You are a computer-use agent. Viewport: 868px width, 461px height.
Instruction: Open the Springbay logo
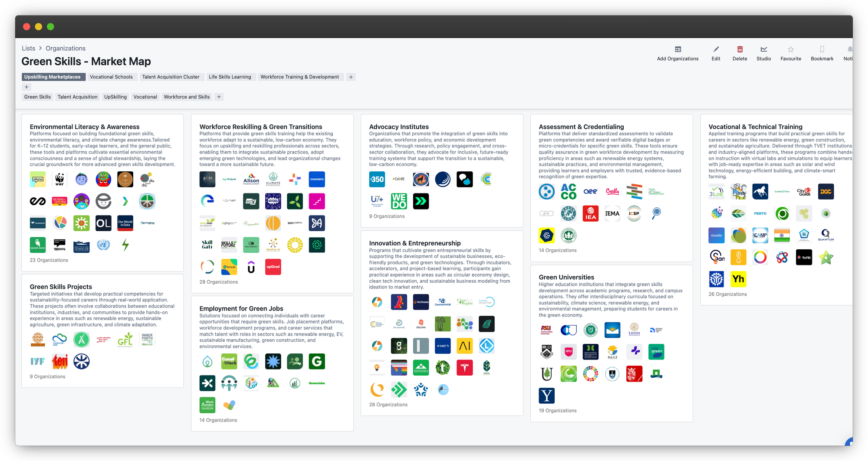[147, 223]
